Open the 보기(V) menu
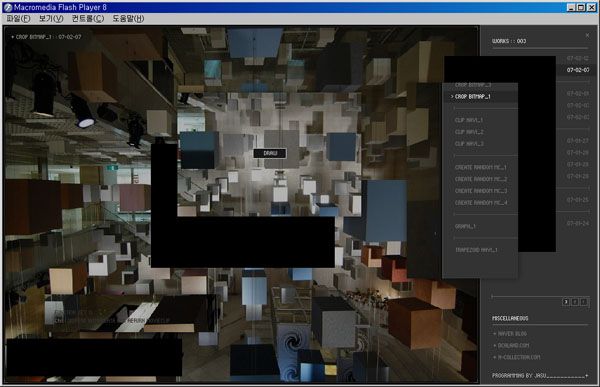 coord(51,18)
